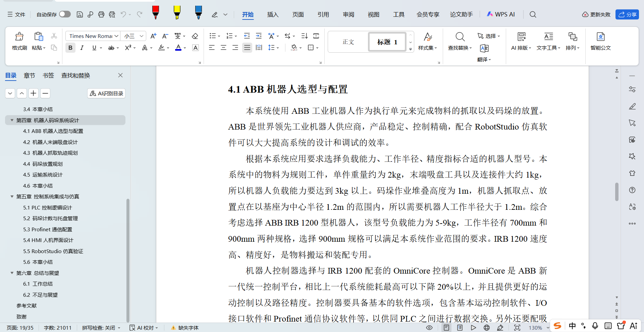644x332 pixels.
Task: Toggle the AutoSave (自动保存) switch
Action: click(x=65, y=14)
